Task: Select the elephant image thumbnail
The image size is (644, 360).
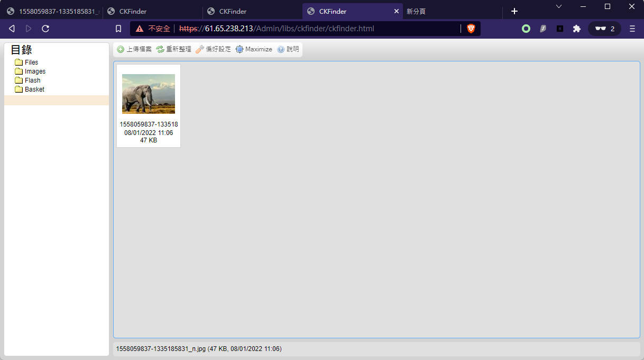Action: [149, 94]
